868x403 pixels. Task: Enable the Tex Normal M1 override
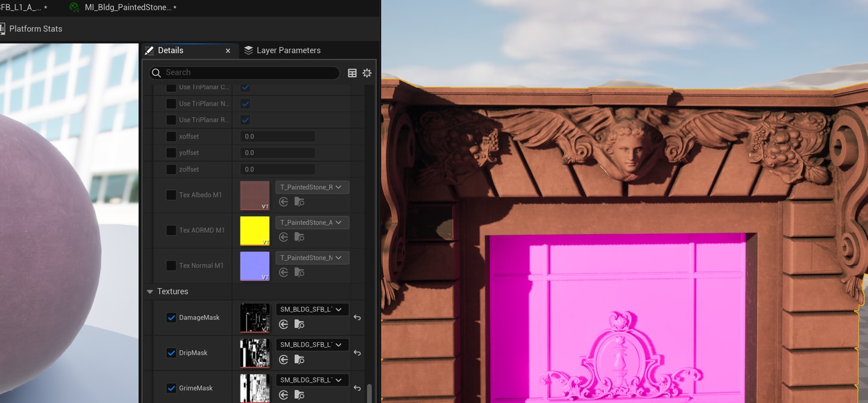[171, 266]
